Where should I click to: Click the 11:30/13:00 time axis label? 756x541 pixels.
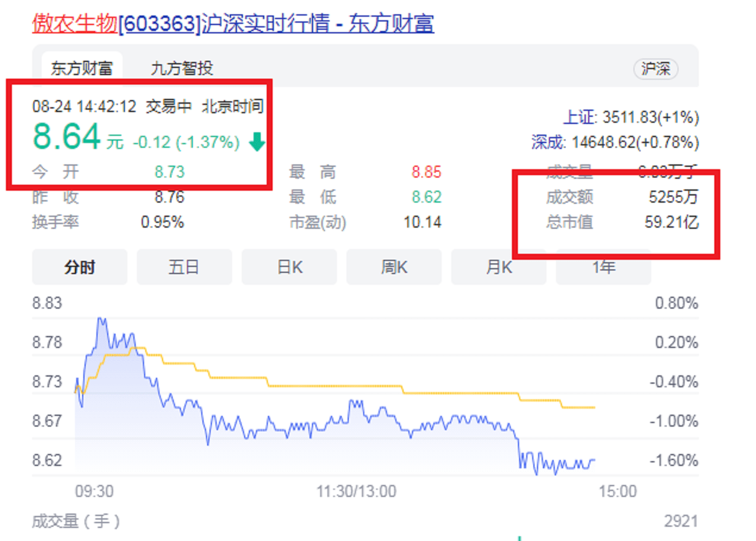(356, 492)
